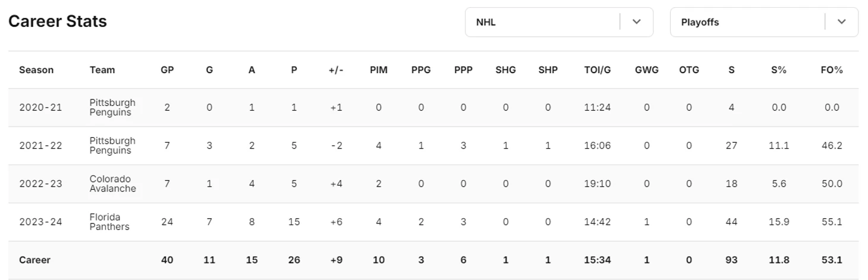The image size is (868, 280).
Task: Click the Florida Panthers team name
Action: tap(109, 222)
